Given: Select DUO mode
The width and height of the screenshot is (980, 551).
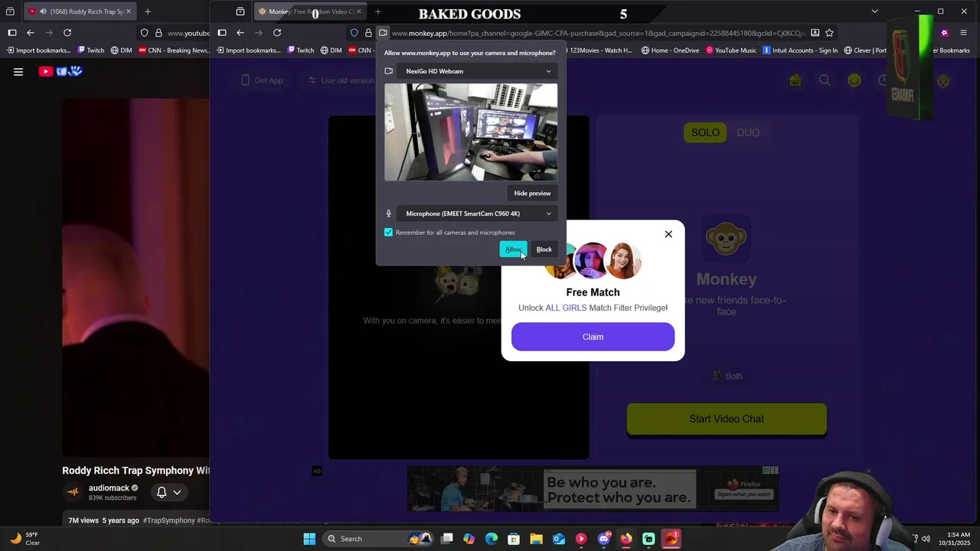Looking at the screenshot, I should pos(748,132).
